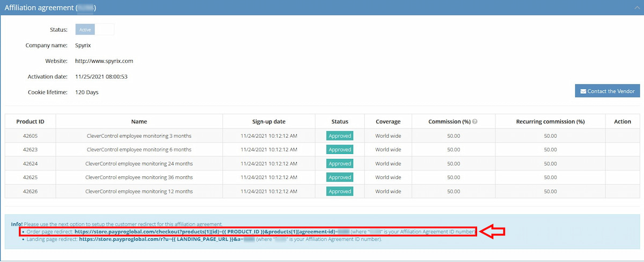Click the Coverage column header
644x262 pixels.
coord(389,122)
